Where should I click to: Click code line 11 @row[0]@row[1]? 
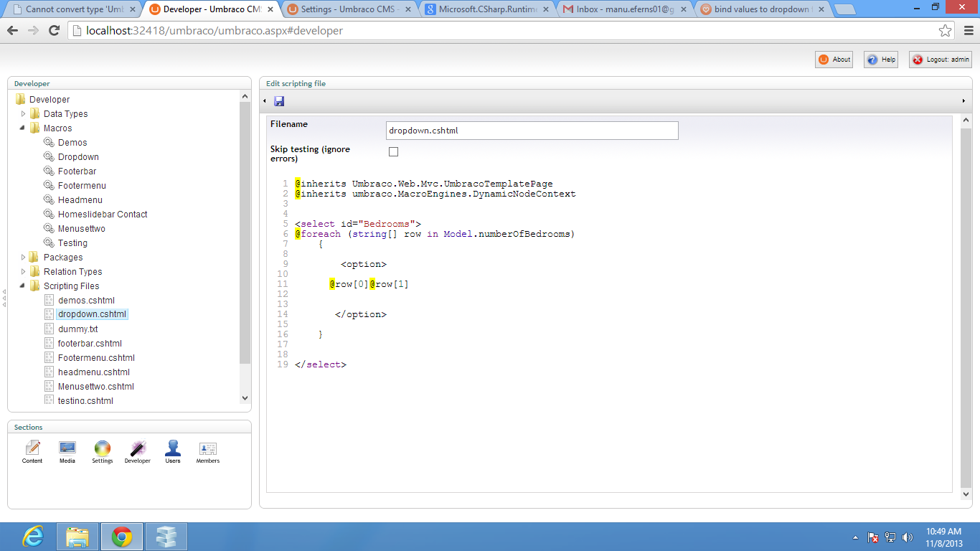[369, 284]
